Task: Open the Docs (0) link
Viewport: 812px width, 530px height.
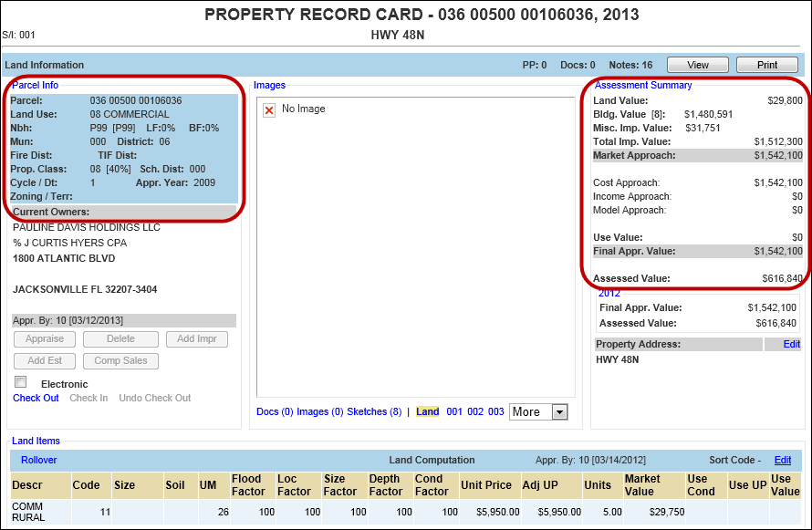Action: [x=275, y=411]
